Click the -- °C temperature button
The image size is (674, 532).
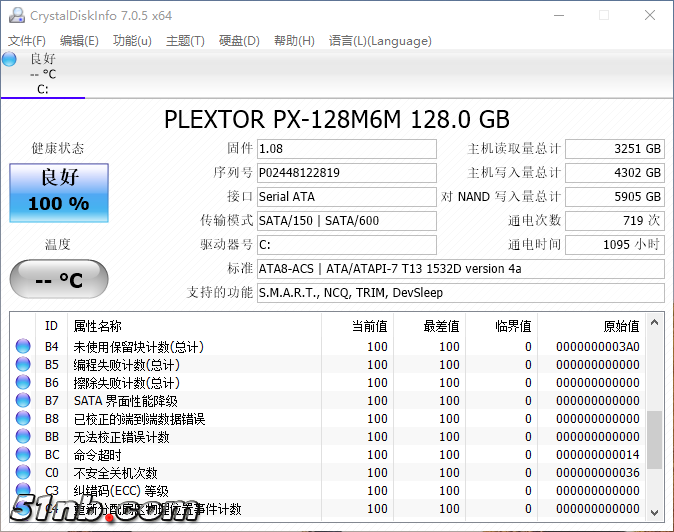coord(59,279)
